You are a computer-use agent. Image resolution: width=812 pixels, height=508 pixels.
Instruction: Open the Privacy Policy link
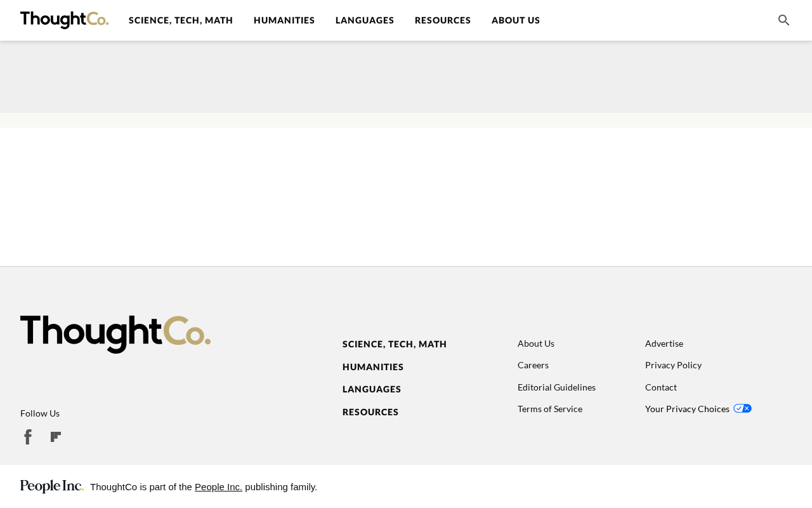[673, 365]
